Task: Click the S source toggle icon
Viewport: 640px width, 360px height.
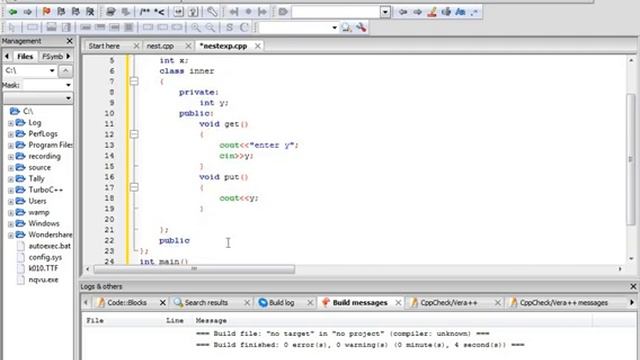Action: click(x=229, y=27)
